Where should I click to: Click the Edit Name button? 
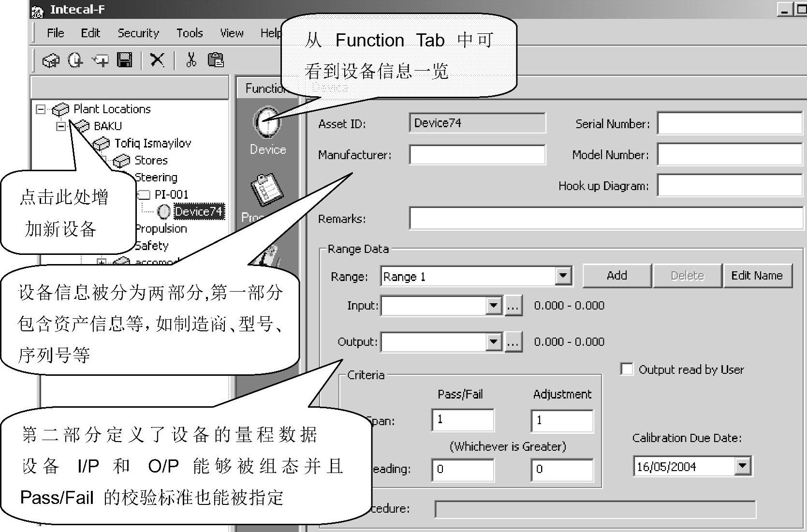click(x=757, y=276)
